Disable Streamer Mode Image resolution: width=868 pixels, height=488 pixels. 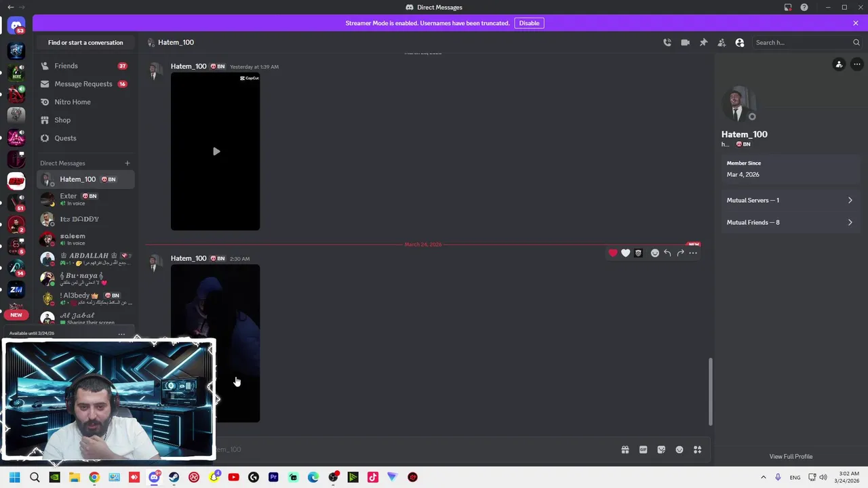click(529, 23)
